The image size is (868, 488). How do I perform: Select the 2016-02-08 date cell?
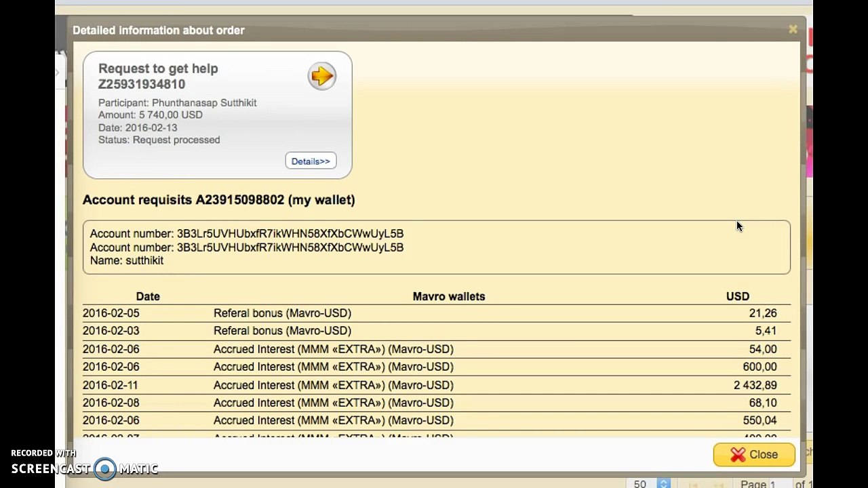[x=111, y=403]
